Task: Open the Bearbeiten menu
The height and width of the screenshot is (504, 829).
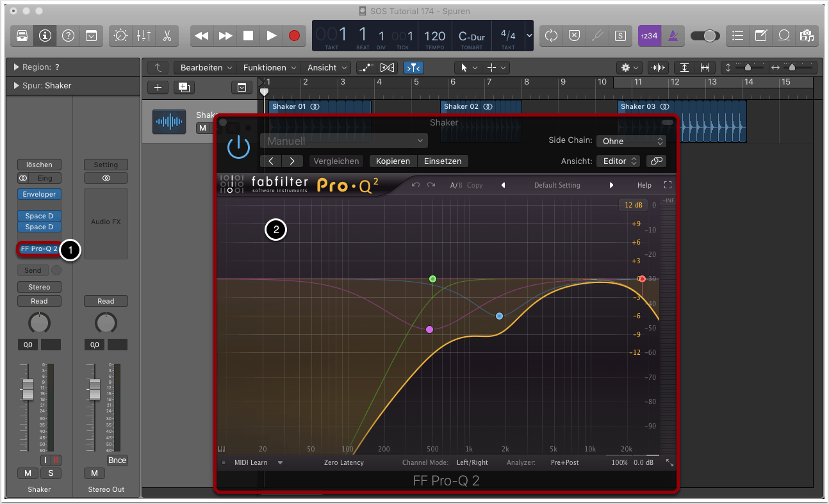Action: coord(205,67)
